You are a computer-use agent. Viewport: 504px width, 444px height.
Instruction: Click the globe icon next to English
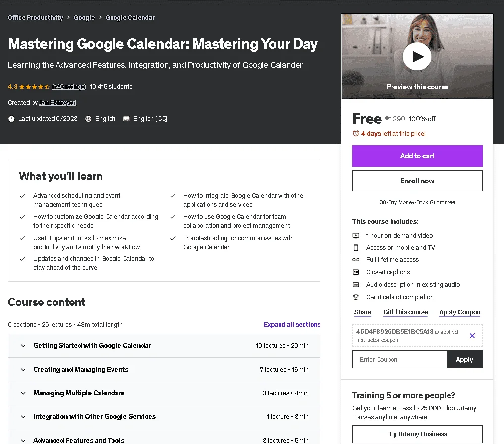click(88, 119)
